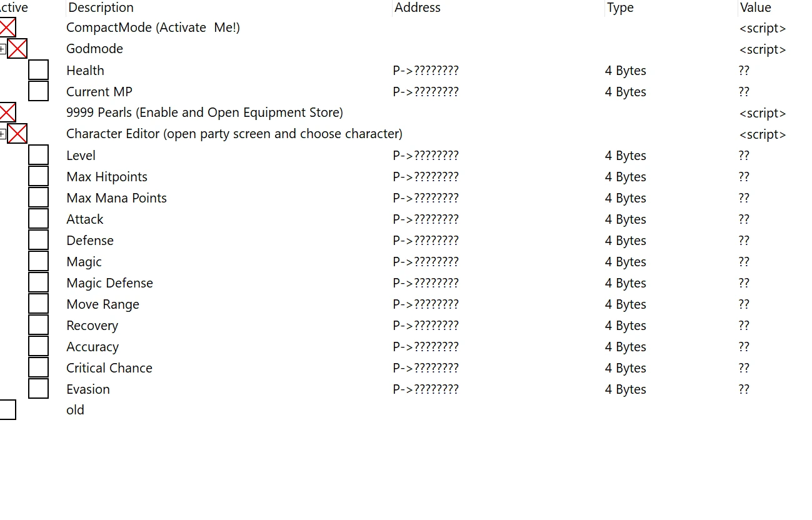Check the Attack entry checkbox

pos(38,219)
